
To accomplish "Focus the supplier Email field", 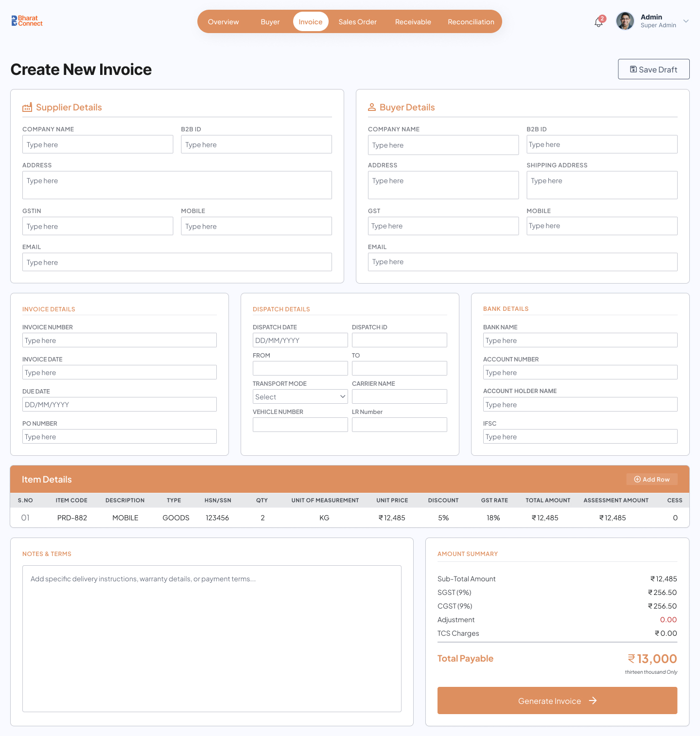I will (x=177, y=262).
